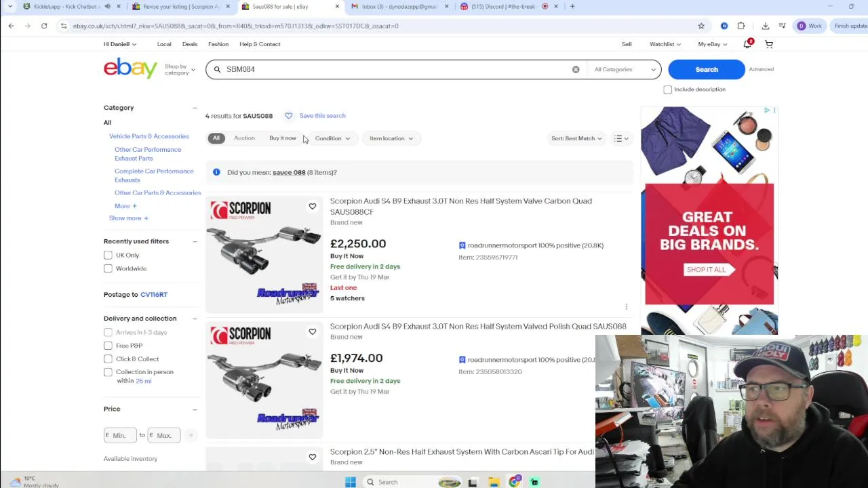Open browser downloads
Viewport: 868px width, 488px height.
(x=765, y=26)
